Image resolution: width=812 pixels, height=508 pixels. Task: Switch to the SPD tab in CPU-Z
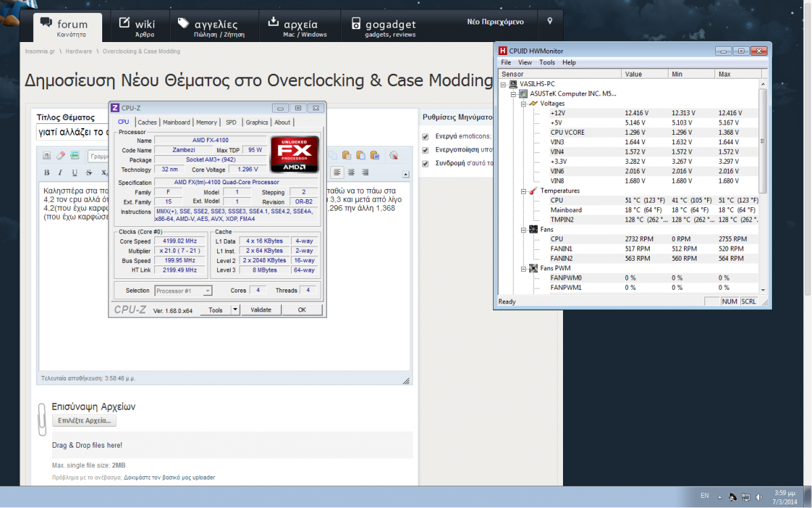pyautogui.click(x=231, y=123)
